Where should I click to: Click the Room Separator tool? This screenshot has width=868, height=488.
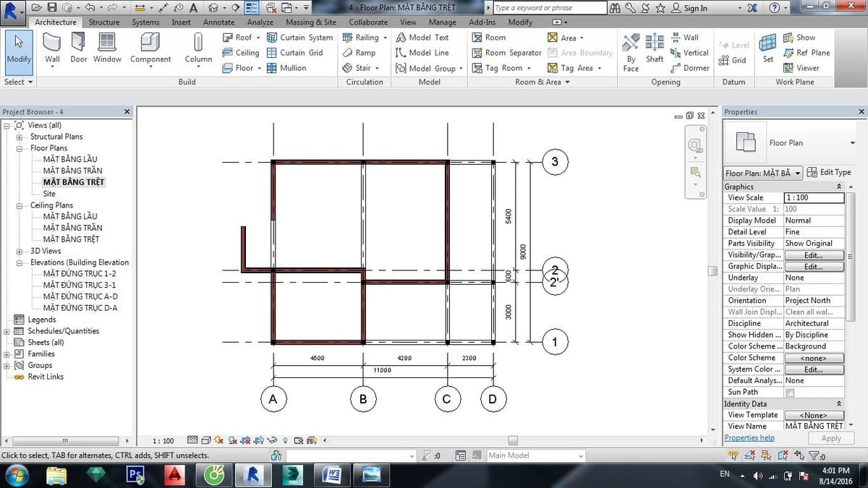click(506, 53)
